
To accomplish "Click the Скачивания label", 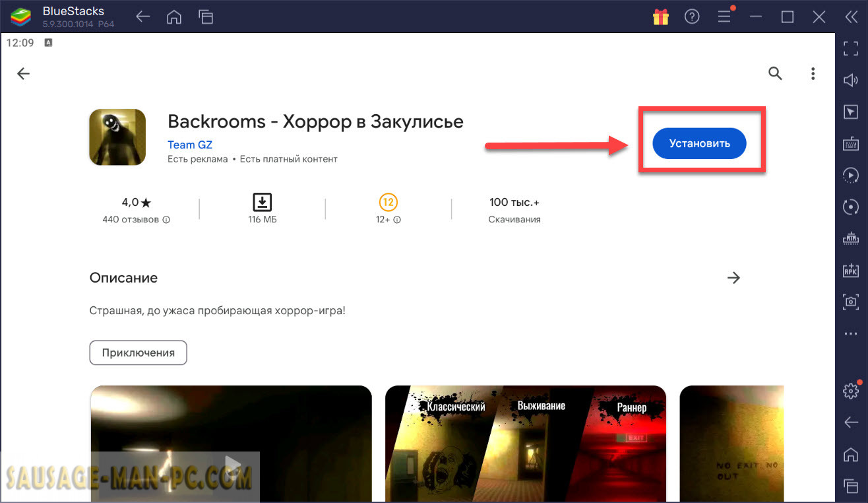I will tap(514, 220).
